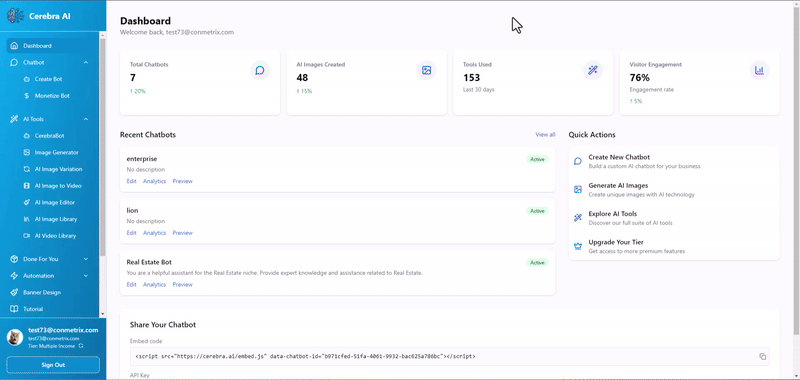800x380 pixels.
Task: Click the AI Image Editor icon
Action: [27, 202]
